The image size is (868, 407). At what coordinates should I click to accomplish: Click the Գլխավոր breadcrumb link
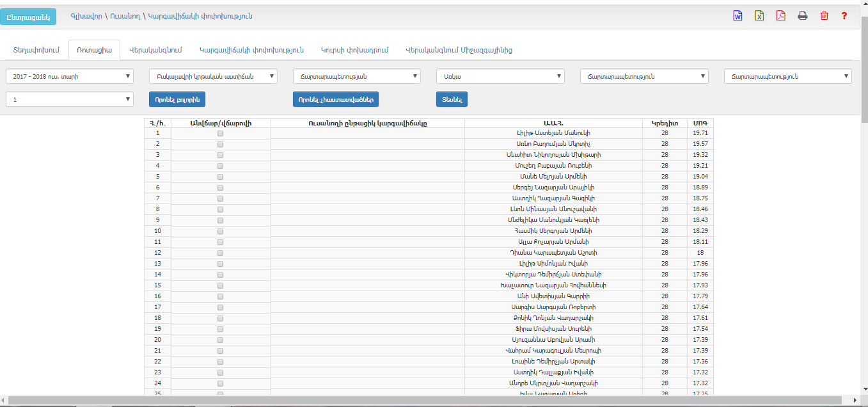86,16
